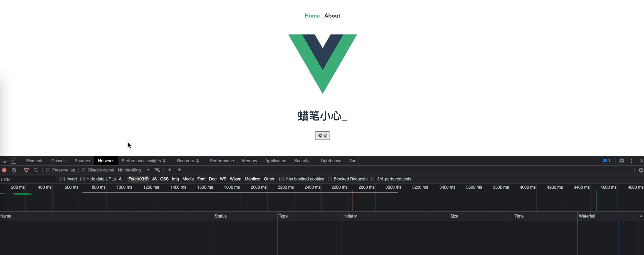Check 3rd-party requests checkbox
Screen dimensions: 644x255
pos(373,179)
